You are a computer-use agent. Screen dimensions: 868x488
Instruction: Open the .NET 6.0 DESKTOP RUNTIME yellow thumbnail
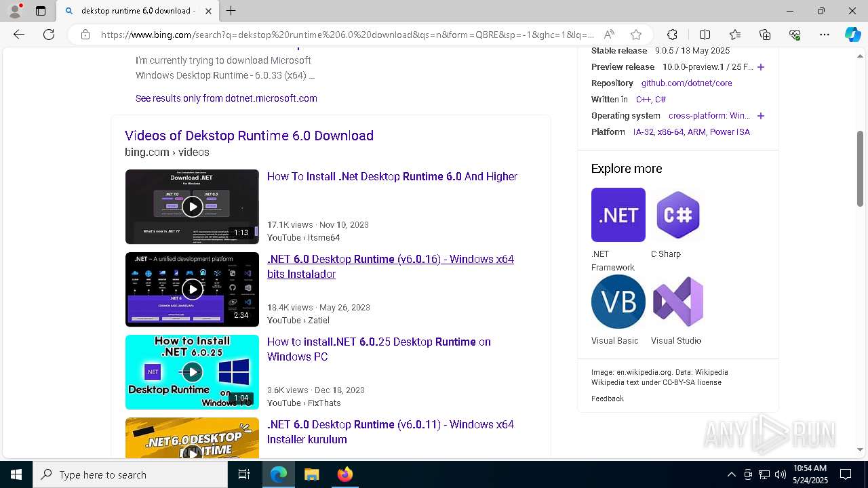point(192,438)
